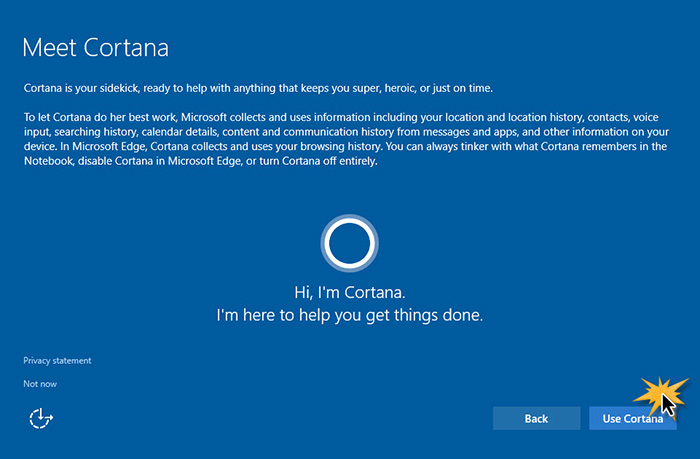Click the Use Cortana button
This screenshot has height=459, width=700.
tap(633, 418)
